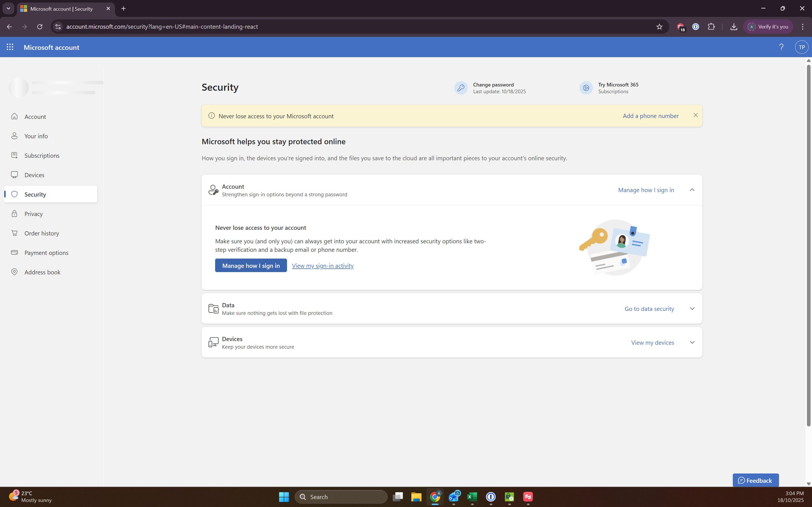Viewport: 812px width, 507px height.
Task: Expand the Data security section
Action: pos(692,308)
